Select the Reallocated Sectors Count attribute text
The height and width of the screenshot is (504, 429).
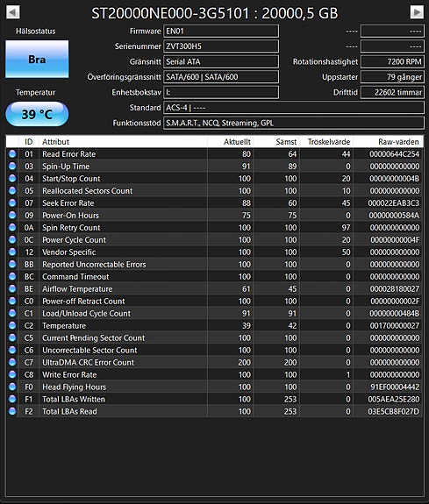87,190
